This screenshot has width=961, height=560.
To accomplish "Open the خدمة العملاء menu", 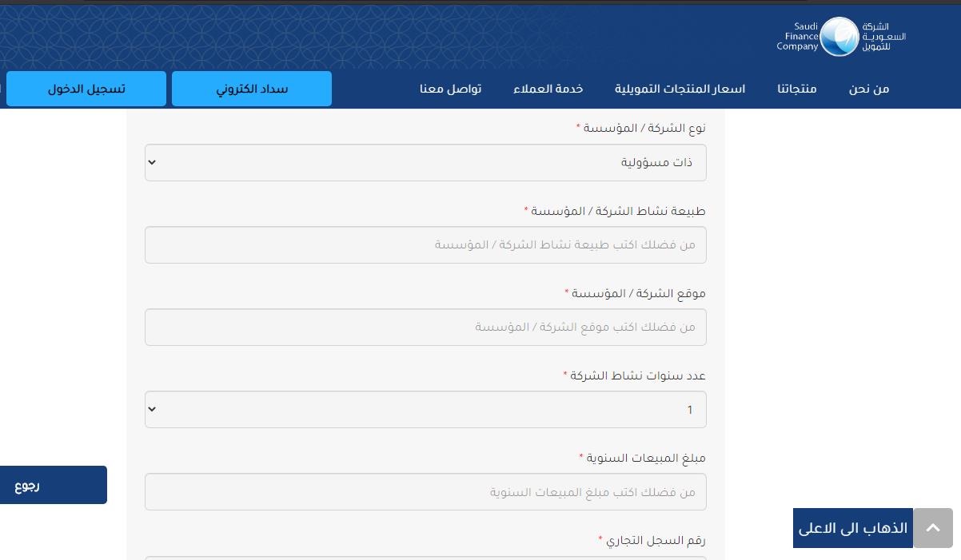I will coord(548,89).
